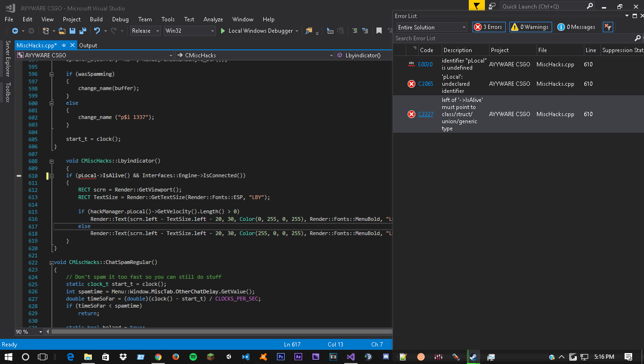The image size is (644, 364).
Task: Open the Win32 platform dropdown
Action: (x=189, y=31)
